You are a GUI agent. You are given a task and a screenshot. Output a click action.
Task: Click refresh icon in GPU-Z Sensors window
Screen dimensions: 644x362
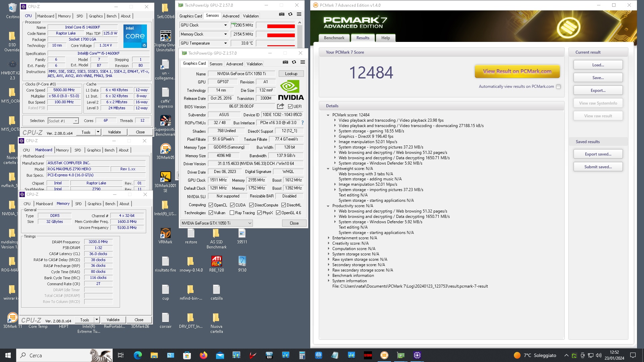click(x=290, y=14)
